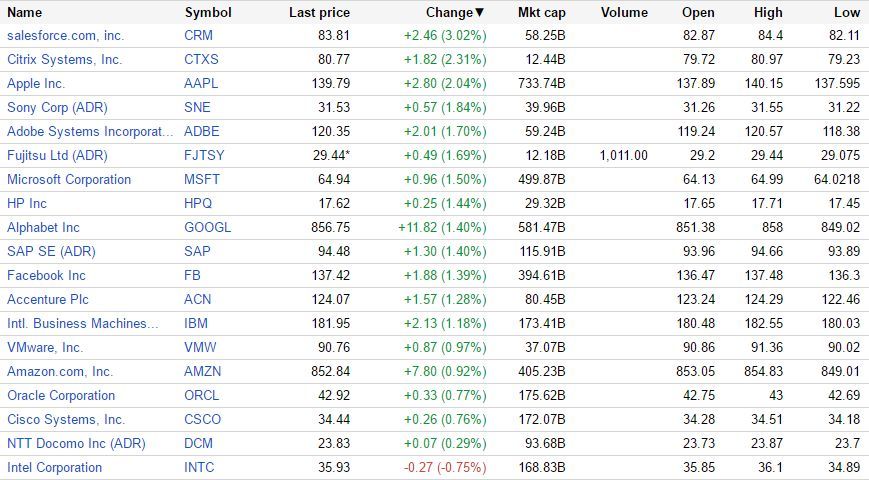869x480 pixels.
Task: Select the AAPL ticker symbol link
Action: click(201, 83)
